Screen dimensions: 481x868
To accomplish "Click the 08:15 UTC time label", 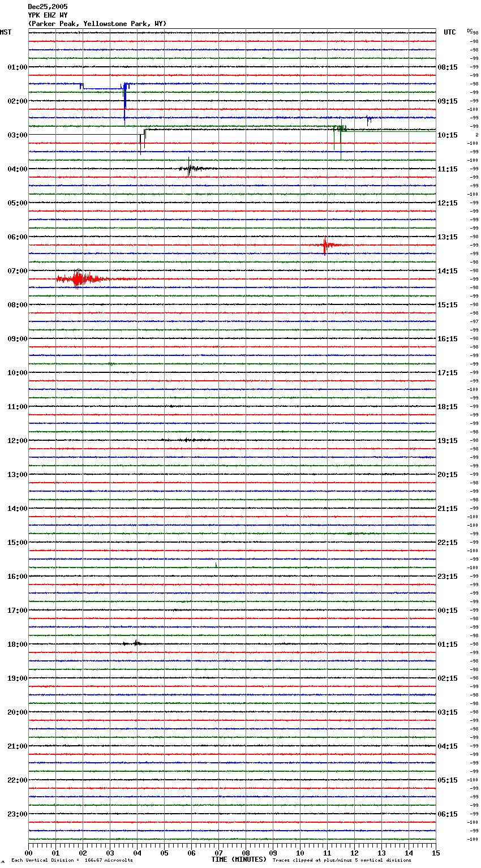I will (x=448, y=67).
